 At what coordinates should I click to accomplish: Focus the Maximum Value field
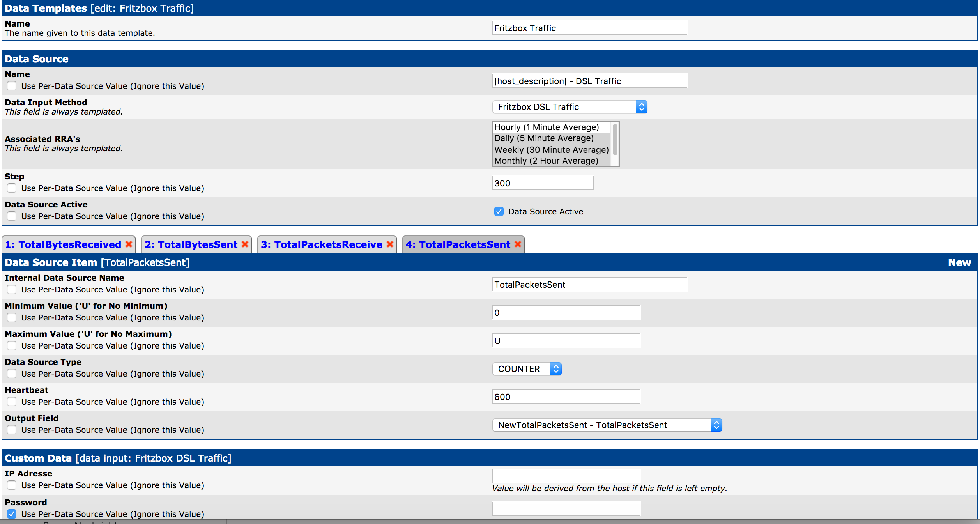566,341
